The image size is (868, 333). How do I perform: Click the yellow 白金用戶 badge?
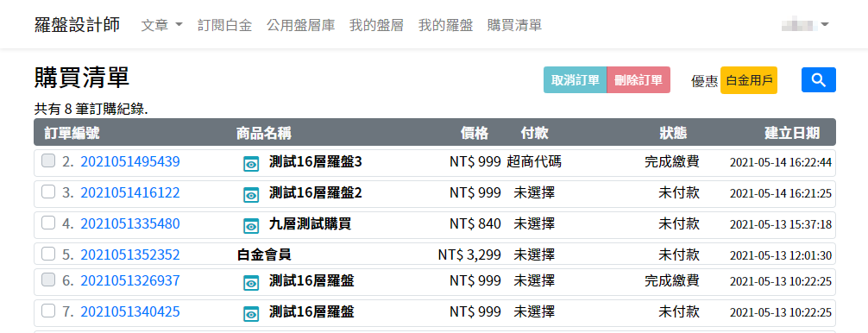tap(748, 80)
